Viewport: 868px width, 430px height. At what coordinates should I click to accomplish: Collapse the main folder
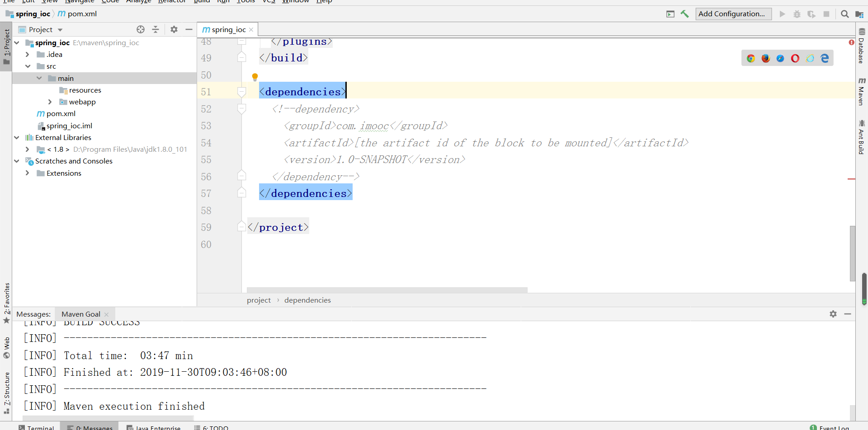tap(39, 79)
